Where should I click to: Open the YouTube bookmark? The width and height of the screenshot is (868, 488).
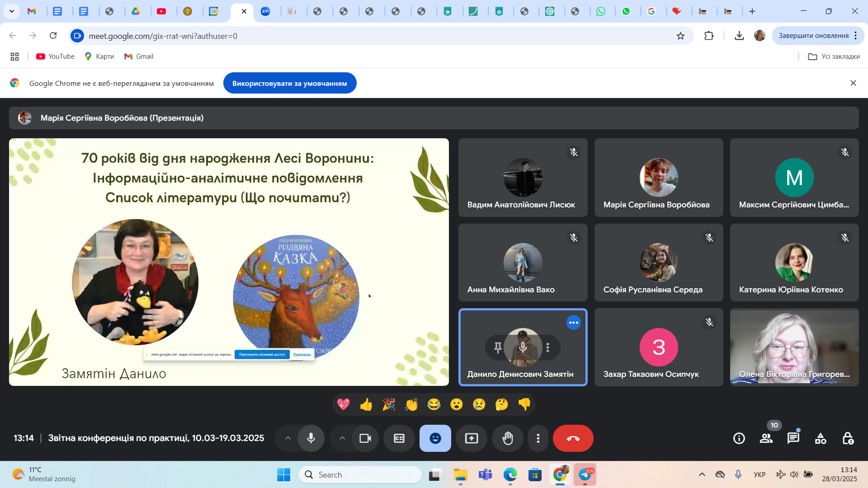pyautogui.click(x=55, y=56)
